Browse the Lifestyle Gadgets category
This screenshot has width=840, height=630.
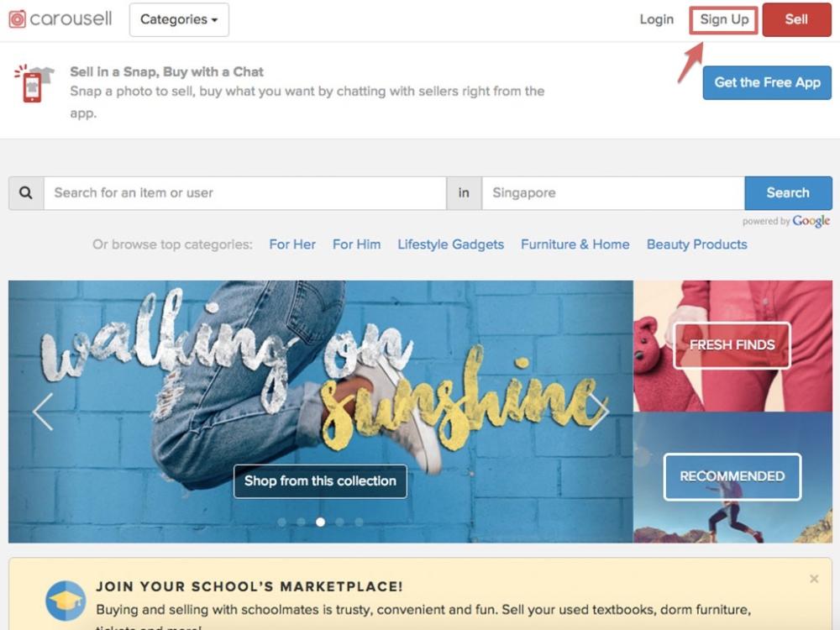click(450, 244)
